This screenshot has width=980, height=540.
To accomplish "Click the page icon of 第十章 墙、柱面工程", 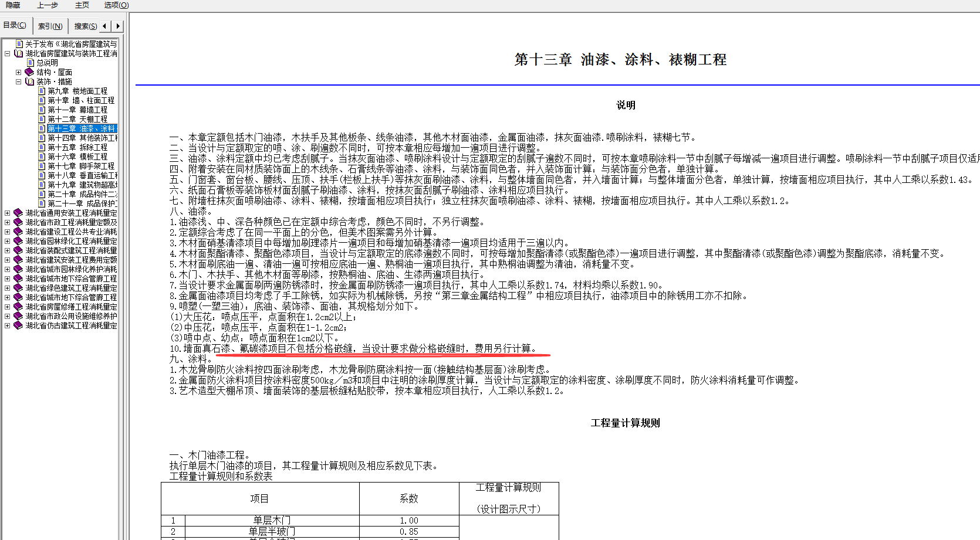I will pos(42,100).
